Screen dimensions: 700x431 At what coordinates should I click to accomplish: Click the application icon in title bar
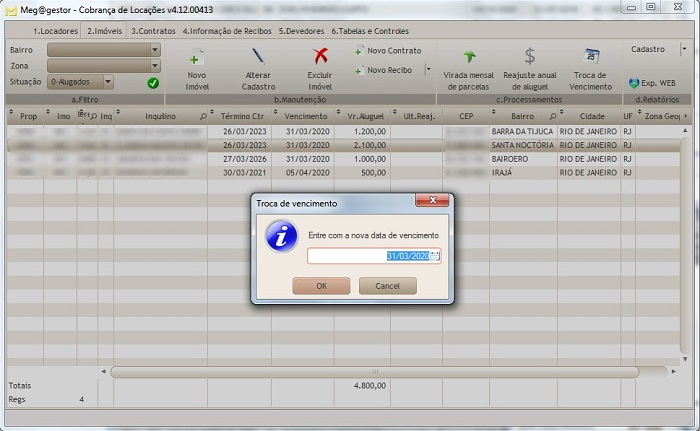pos(10,10)
